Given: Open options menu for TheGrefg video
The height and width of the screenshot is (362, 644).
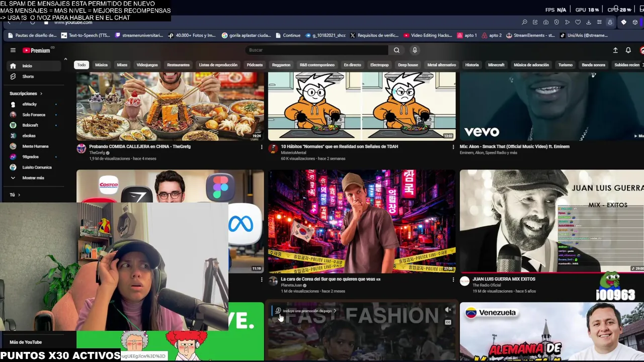Looking at the screenshot, I should [x=261, y=147].
